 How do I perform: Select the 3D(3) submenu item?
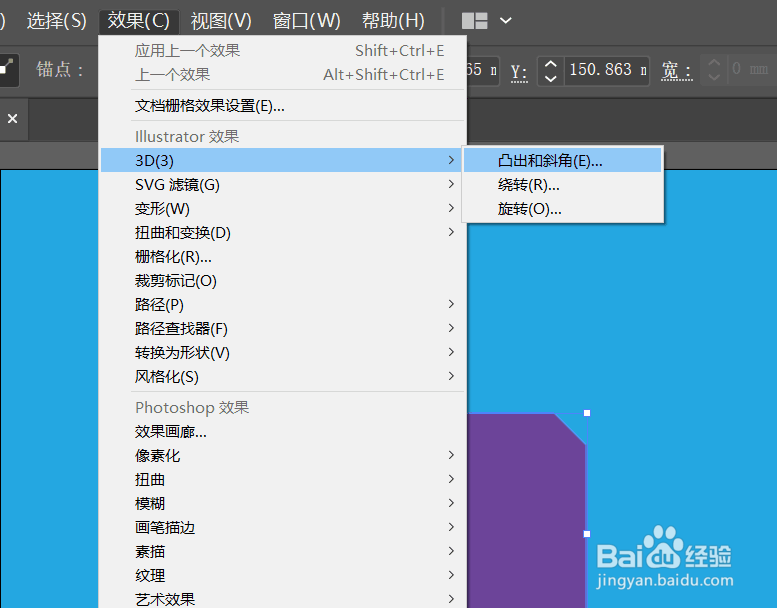(283, 161)
